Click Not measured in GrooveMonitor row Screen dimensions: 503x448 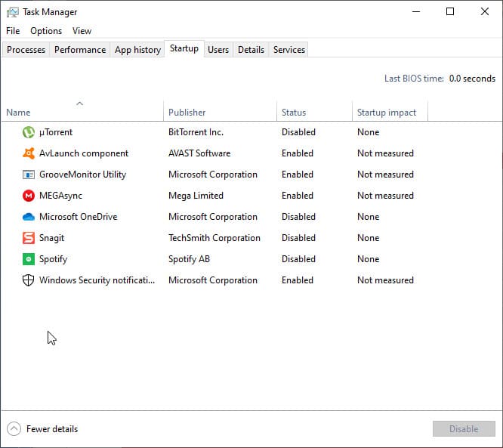click(x=385, y=175)
